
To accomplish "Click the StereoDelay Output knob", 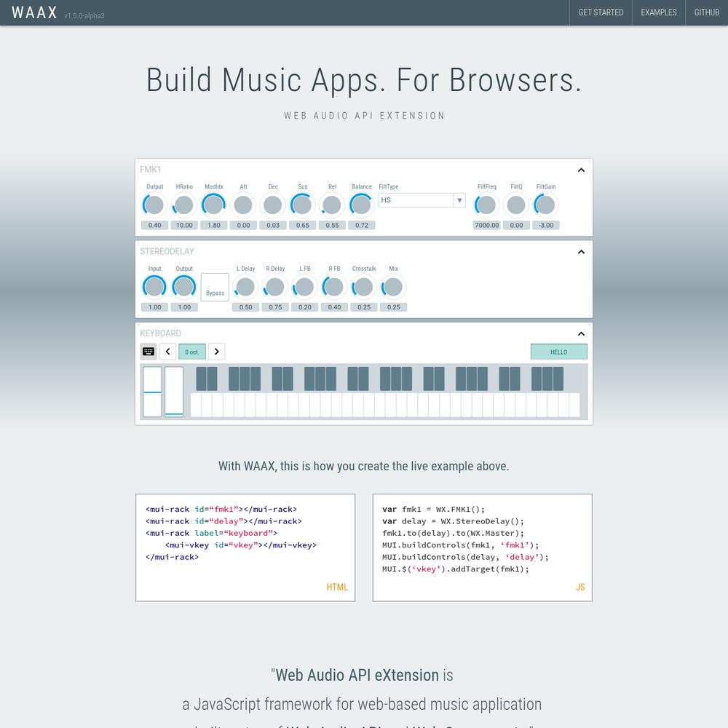I will [x=184, y=287].
